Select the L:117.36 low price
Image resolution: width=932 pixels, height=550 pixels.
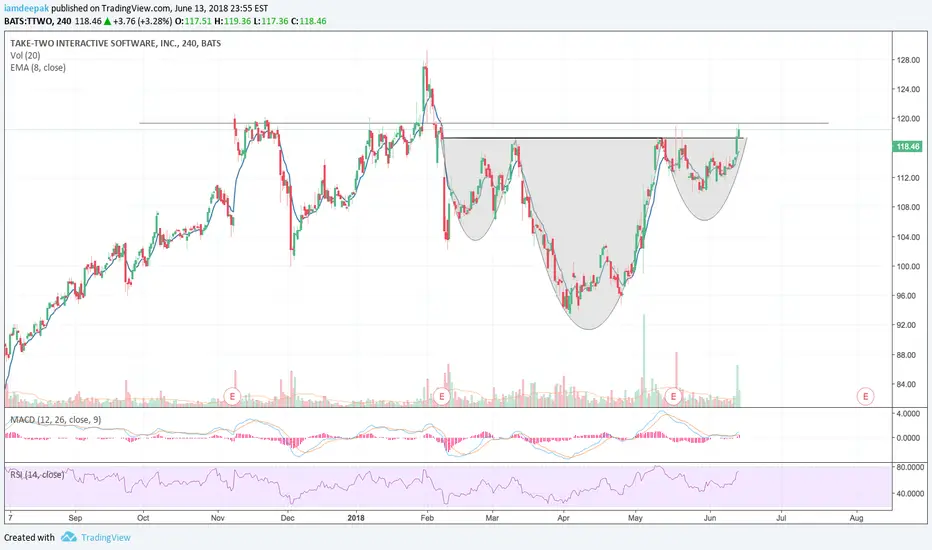(x=270, y=21)
